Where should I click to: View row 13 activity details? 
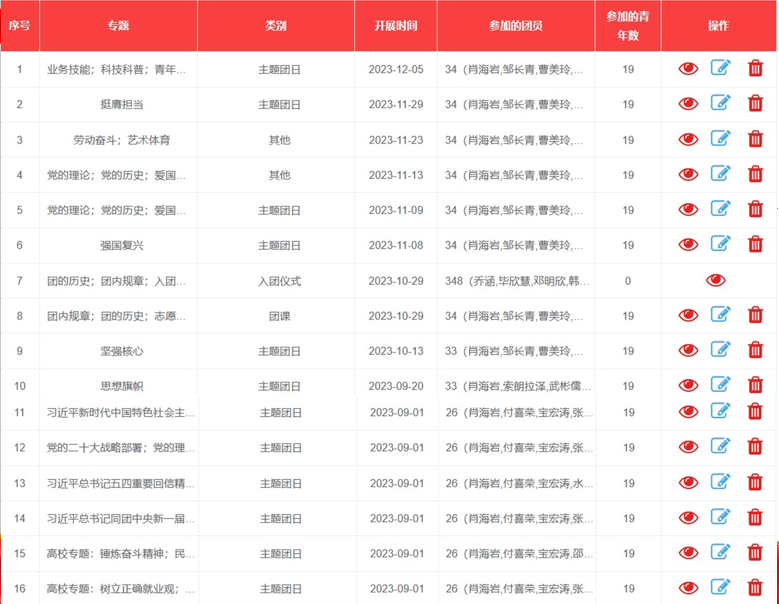[688, 483]
